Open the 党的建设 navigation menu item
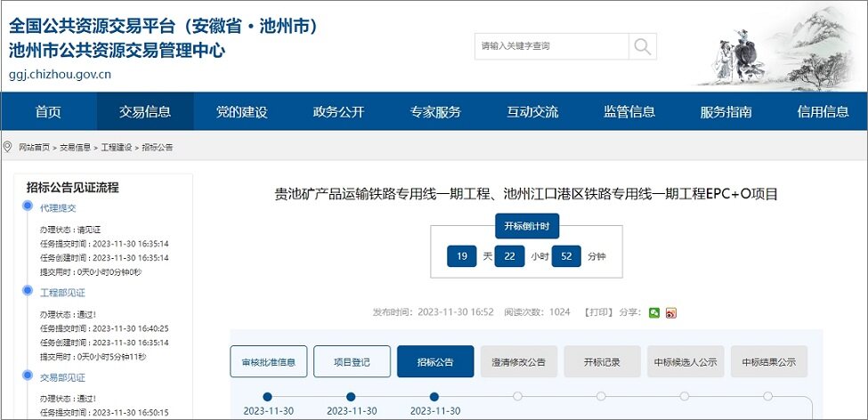Image resolution: width=868 pixels, height=420 pixels. [241, 111]
